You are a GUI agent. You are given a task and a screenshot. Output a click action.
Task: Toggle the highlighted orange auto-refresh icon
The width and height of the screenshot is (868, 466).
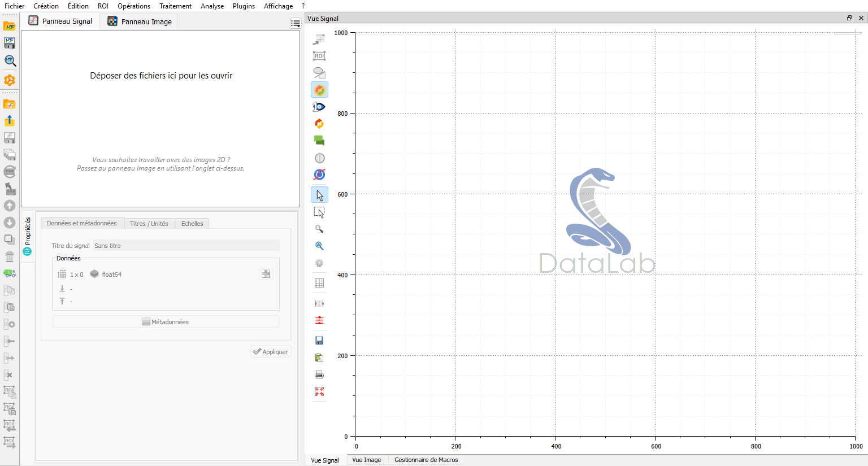319,90
